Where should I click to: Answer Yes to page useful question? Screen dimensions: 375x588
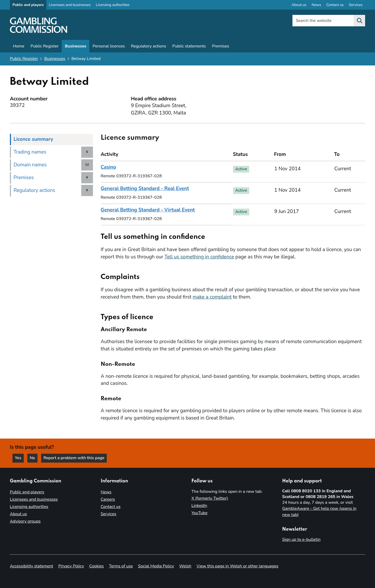(x=18, y=458)
